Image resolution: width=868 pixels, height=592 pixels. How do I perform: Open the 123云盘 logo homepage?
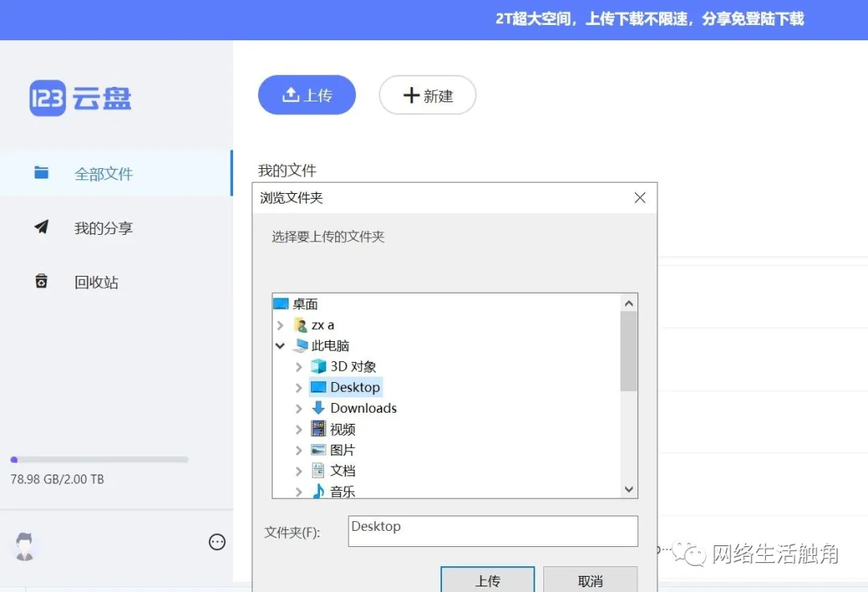click(x=78, y=97)
